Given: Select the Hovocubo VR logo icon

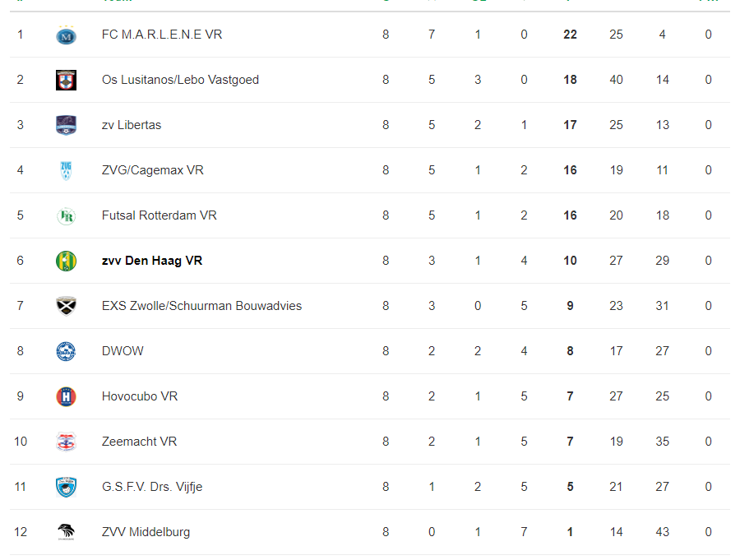Looking at the screenshot, I should [x=66, y=396].
